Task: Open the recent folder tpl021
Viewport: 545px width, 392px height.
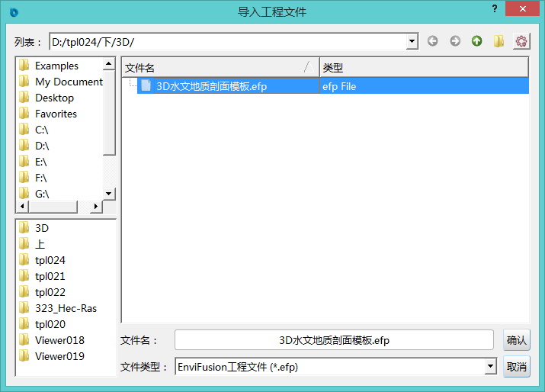Action: (x=50, y=276)
